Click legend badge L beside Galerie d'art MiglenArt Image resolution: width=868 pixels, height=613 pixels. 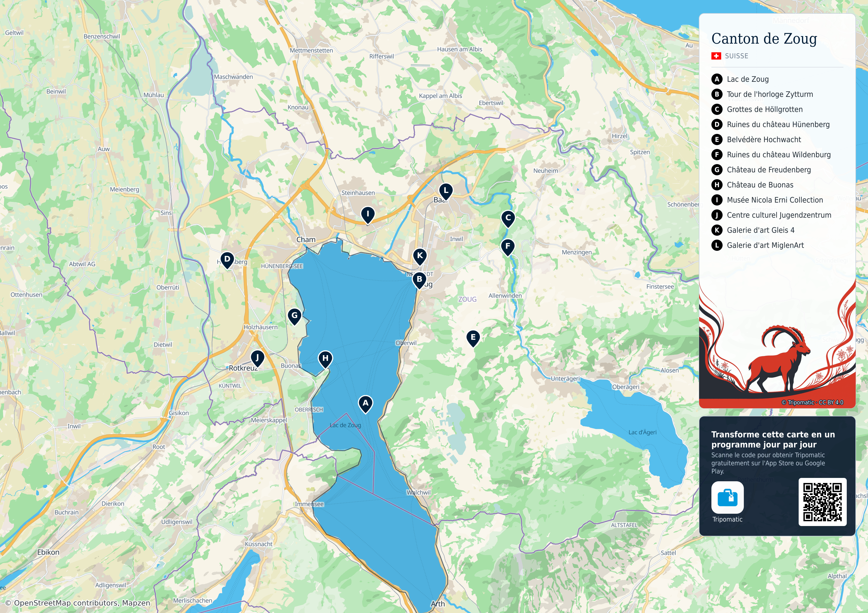click(717, 245)
